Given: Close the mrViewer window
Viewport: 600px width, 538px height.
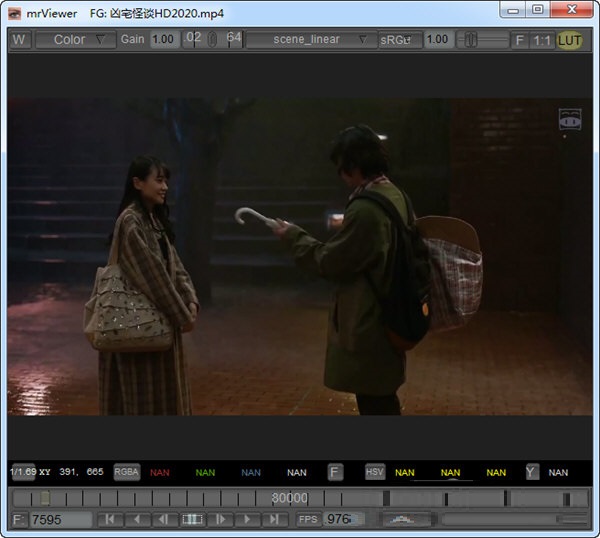Looking at the screenshot, I should 572,10.
